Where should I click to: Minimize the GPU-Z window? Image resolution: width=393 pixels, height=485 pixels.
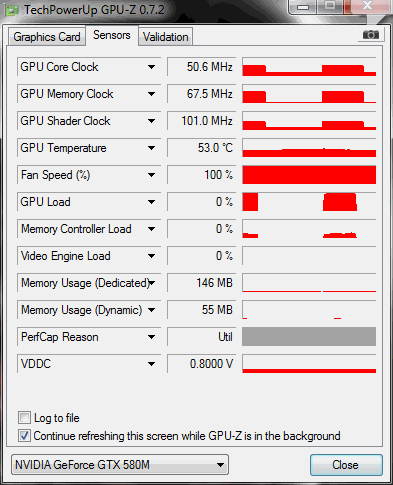[x=303, y=7]
